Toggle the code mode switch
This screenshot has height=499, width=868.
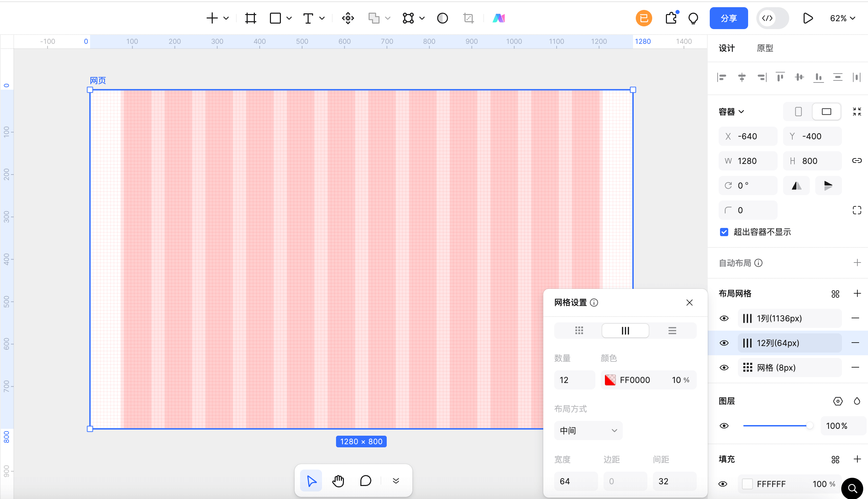772,18
